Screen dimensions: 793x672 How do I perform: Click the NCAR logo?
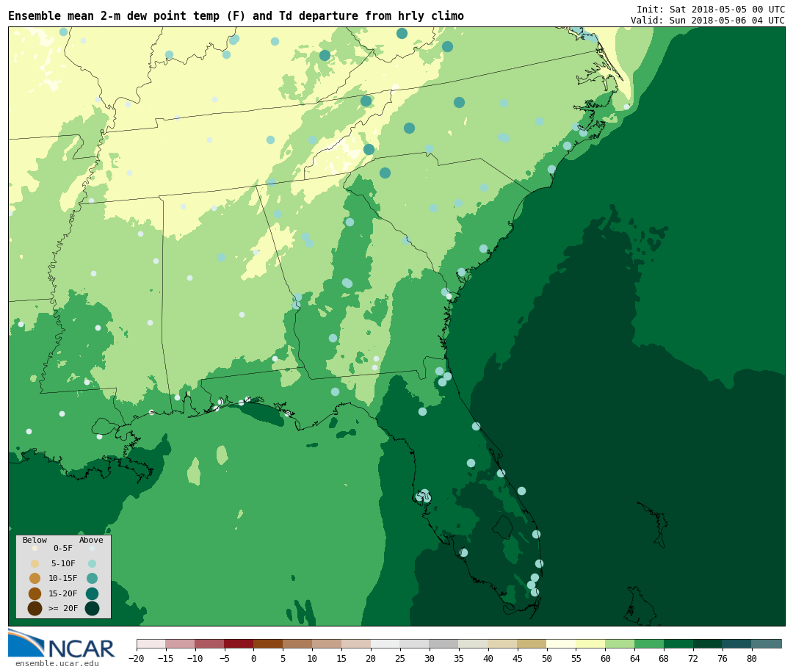coord(62,643)
